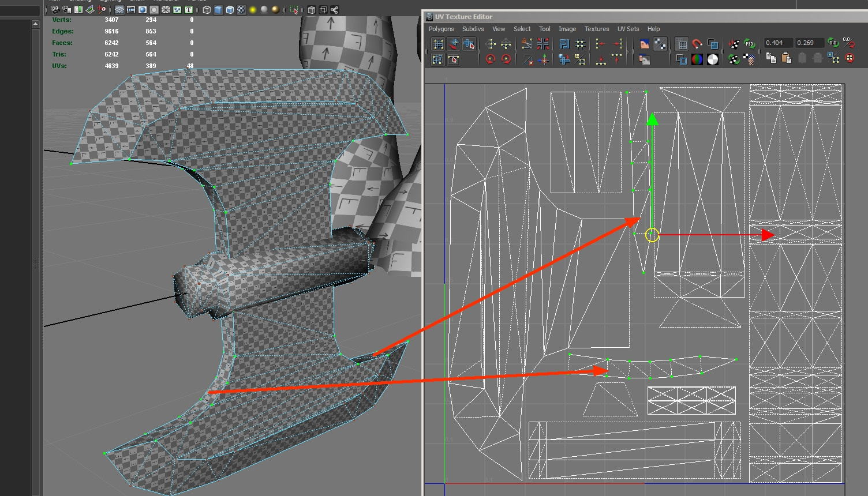This screenshot has width=868, height=496.
Task: Click the Unfold selected UVs icon
Action: point(564,59)
